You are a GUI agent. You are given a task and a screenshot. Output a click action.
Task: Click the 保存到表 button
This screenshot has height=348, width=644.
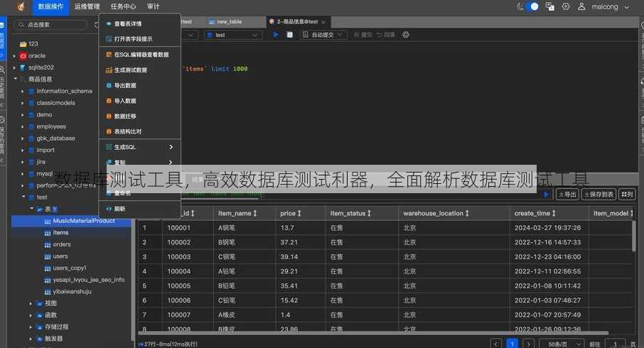pyautogui.click(x=599, y=195)
